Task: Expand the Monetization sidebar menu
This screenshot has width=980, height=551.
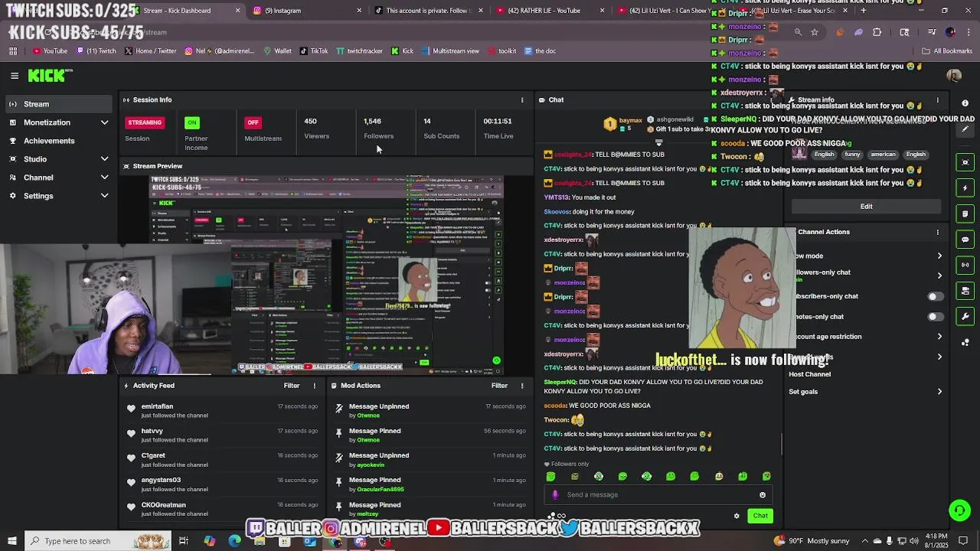Action: pyautogui.click(x=57, y=122)
